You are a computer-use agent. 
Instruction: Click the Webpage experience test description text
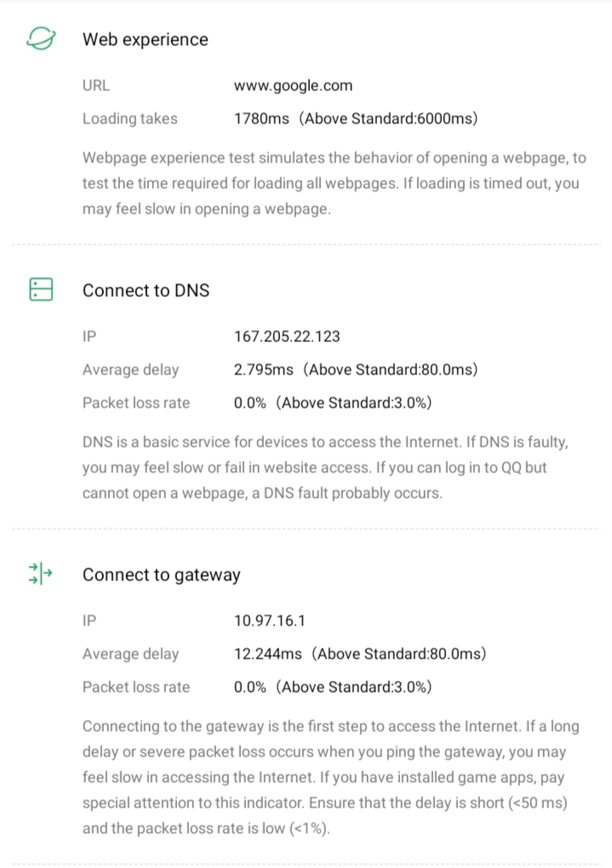[334, 183]
